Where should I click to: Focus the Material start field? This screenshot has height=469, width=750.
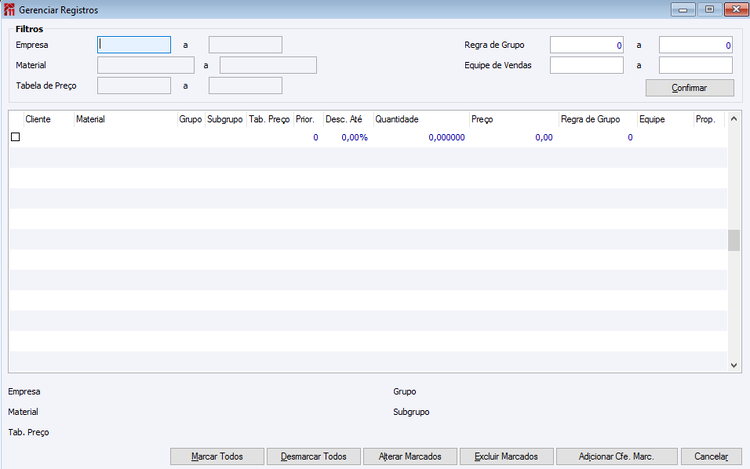pos(146,65)
